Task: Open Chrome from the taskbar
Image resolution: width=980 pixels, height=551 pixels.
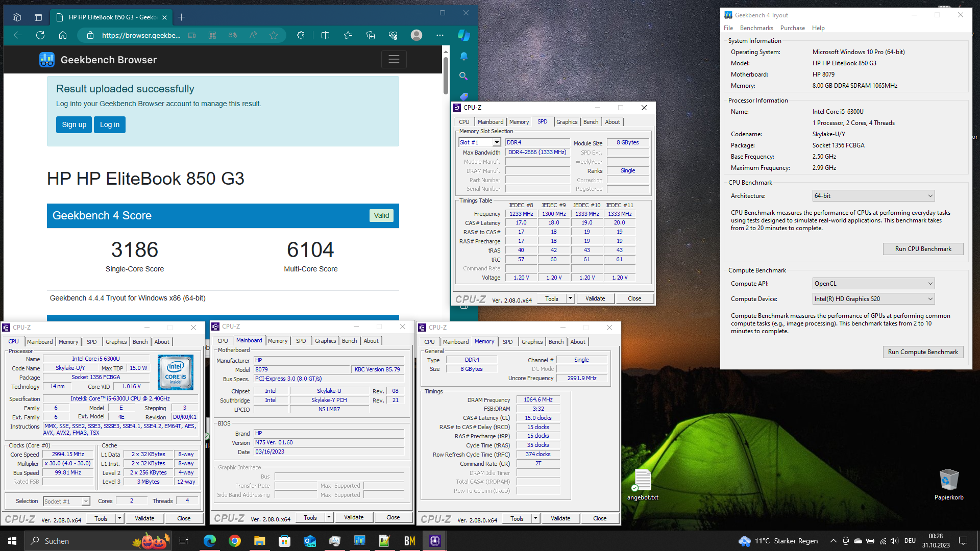Action: pos(235,541)
